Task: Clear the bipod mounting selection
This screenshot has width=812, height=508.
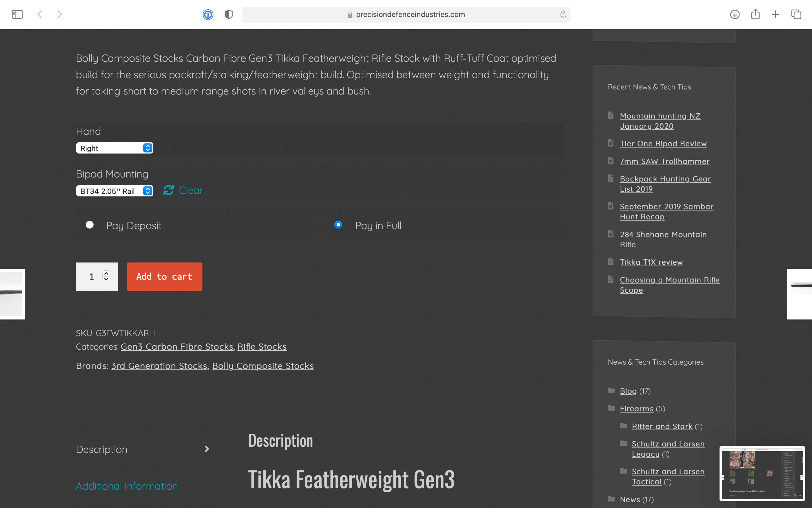Action: 191,190
